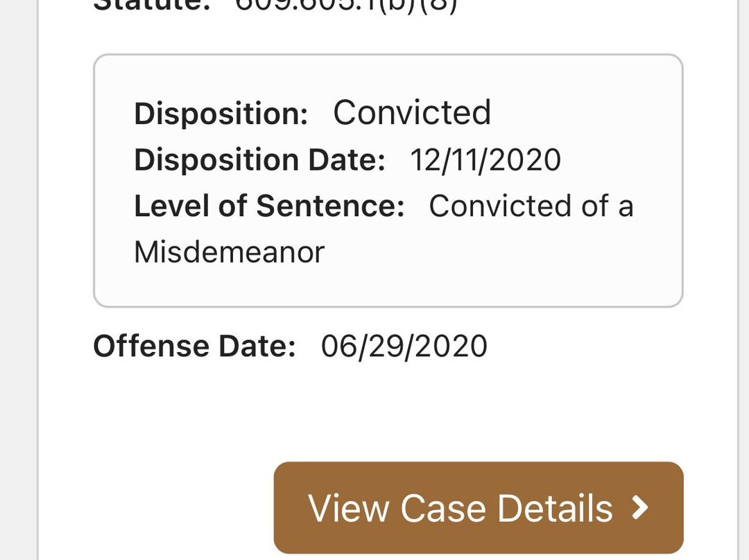Image resolution: width=749 pixels, height=560 pixels.
Task: Click the "Disposition:" label
Action: pos(221,114)
